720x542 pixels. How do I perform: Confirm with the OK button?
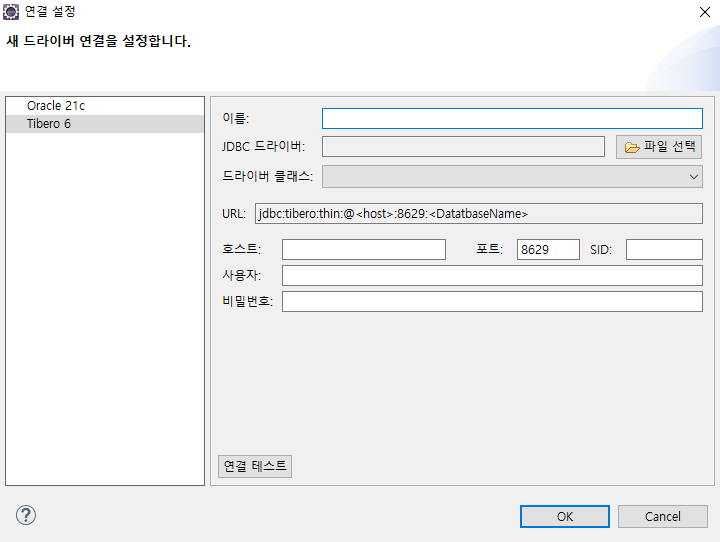click(x=565, y=517)
